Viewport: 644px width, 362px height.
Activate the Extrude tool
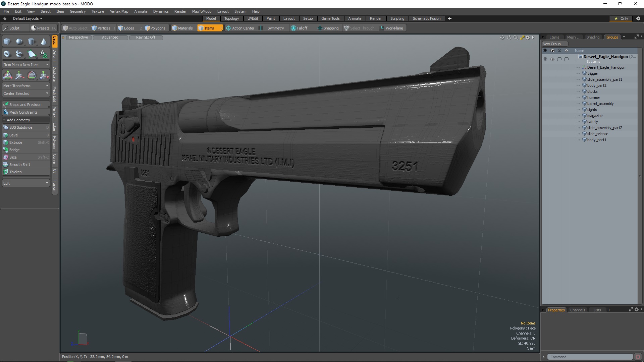tap(26, 142)
